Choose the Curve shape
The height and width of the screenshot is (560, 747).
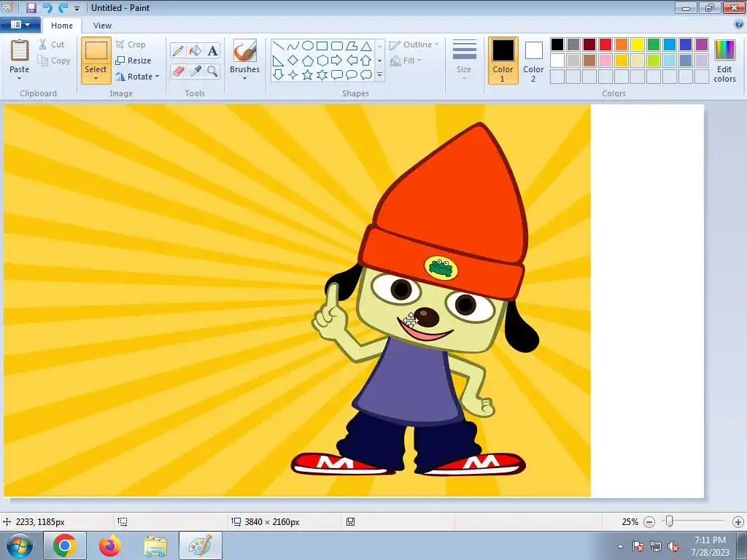click(293, 46)
